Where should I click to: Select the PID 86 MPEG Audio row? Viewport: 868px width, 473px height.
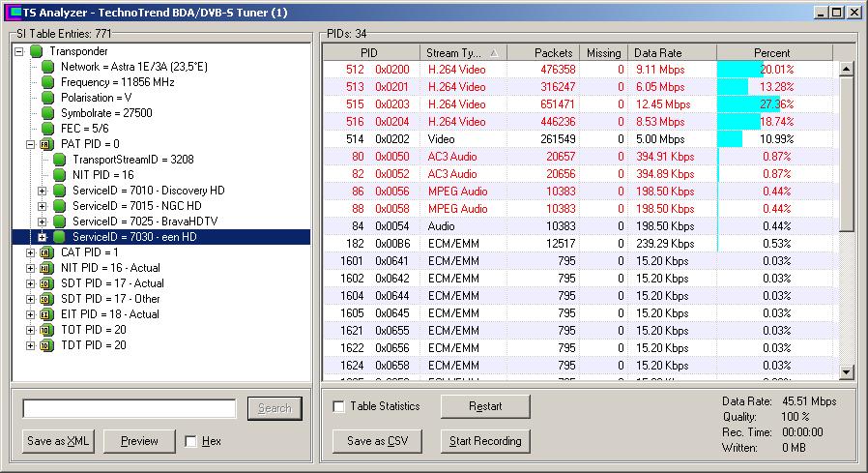(578, 192)
